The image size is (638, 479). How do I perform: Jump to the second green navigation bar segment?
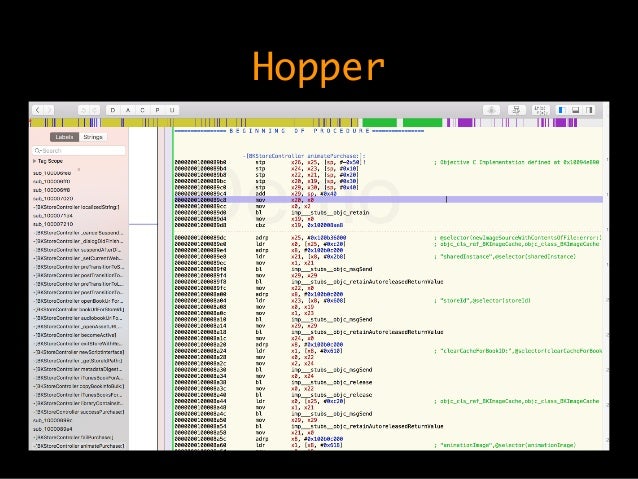coord(422,122)
